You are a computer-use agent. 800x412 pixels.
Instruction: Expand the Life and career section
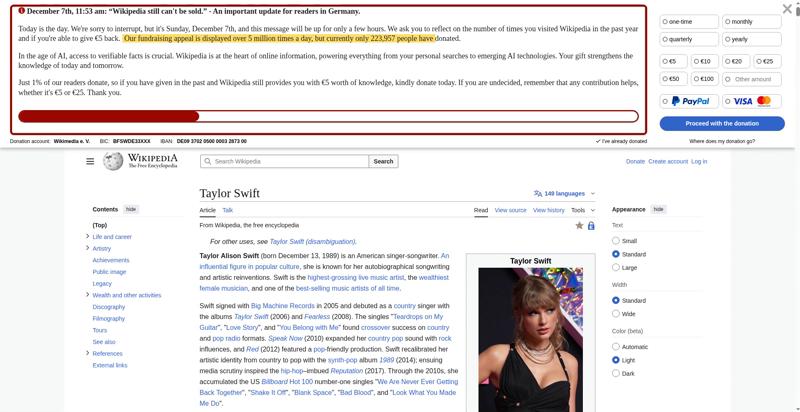(88, 237)
